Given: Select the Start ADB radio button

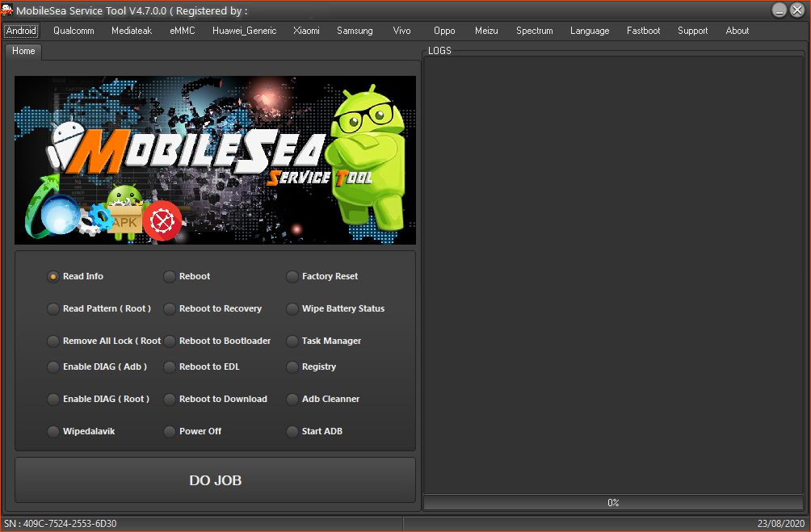Looking at the screenshot, I should coord(292,432).
